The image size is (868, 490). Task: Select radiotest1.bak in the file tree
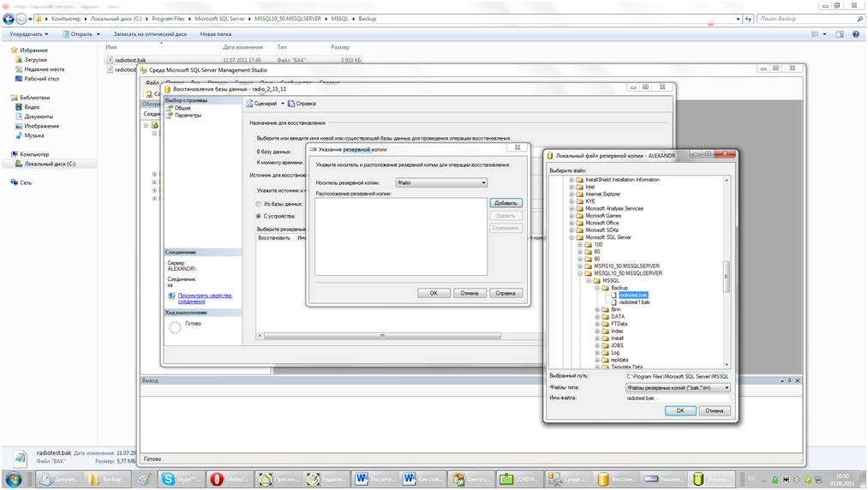tap(634, 302)
